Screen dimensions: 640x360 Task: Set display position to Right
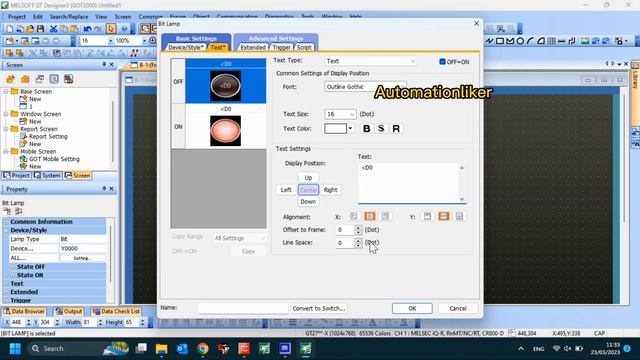click(331, 190)
